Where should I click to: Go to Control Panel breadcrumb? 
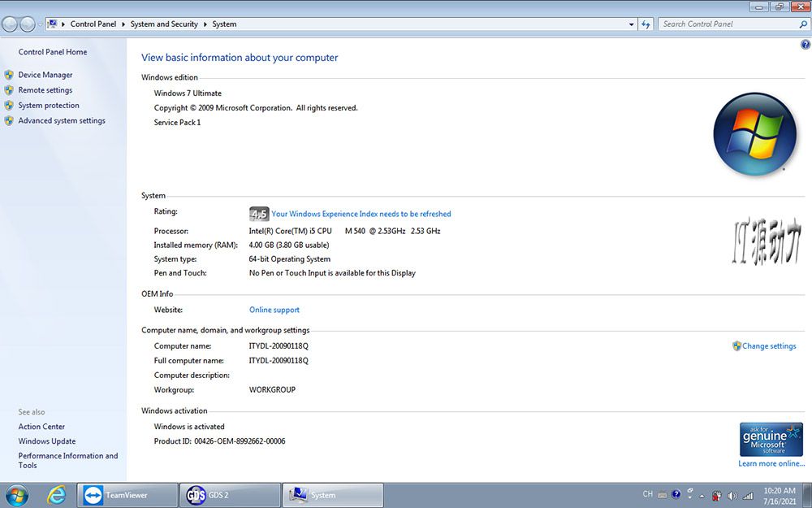pos(93,24)
